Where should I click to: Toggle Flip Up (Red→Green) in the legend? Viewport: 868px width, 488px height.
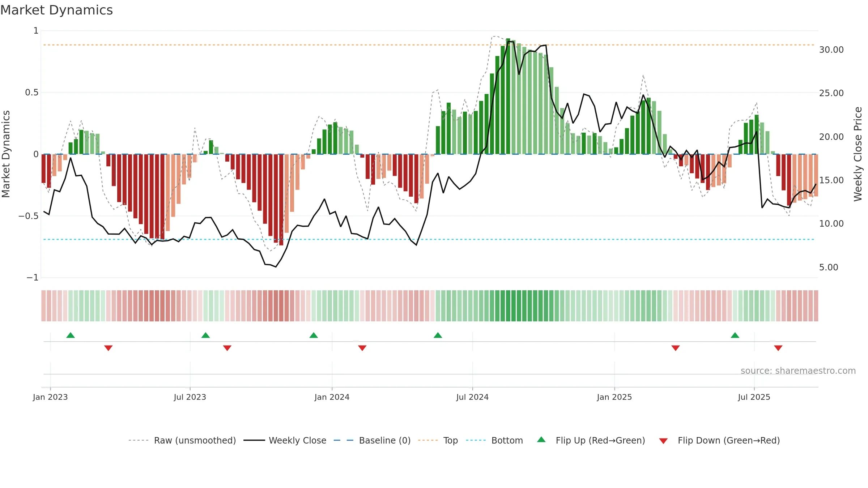591,440
